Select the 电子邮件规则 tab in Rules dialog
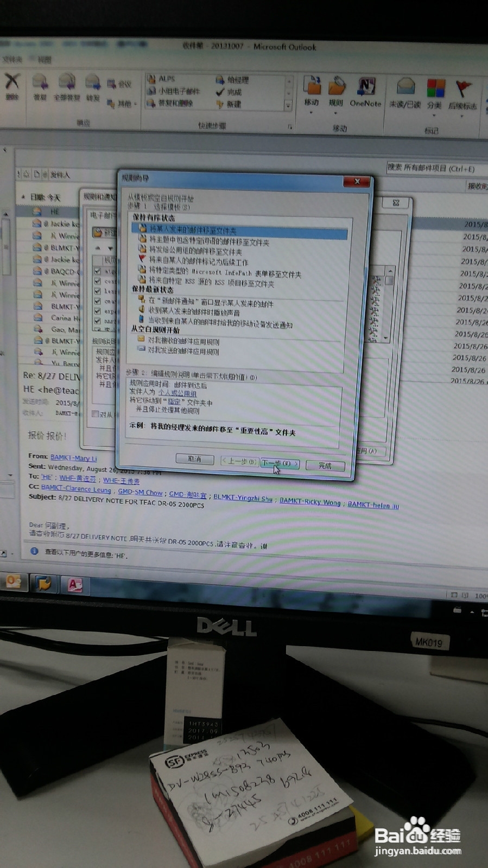The height and width of the screenshot is (868, 488). [103, 215]
